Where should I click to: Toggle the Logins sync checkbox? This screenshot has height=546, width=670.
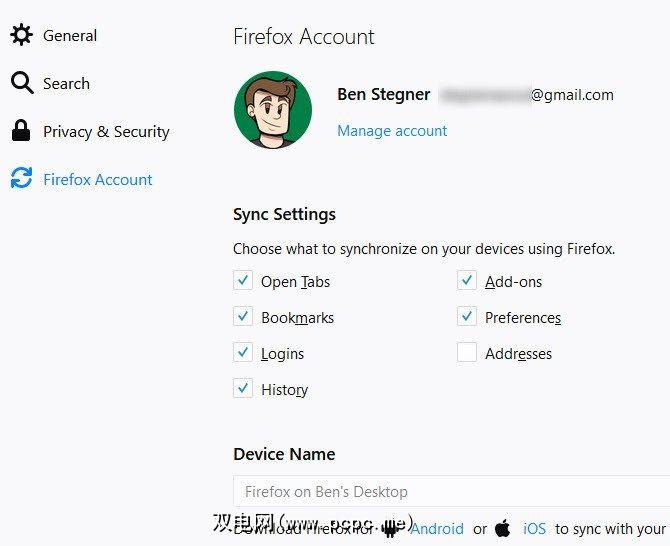tap(243, 353)
